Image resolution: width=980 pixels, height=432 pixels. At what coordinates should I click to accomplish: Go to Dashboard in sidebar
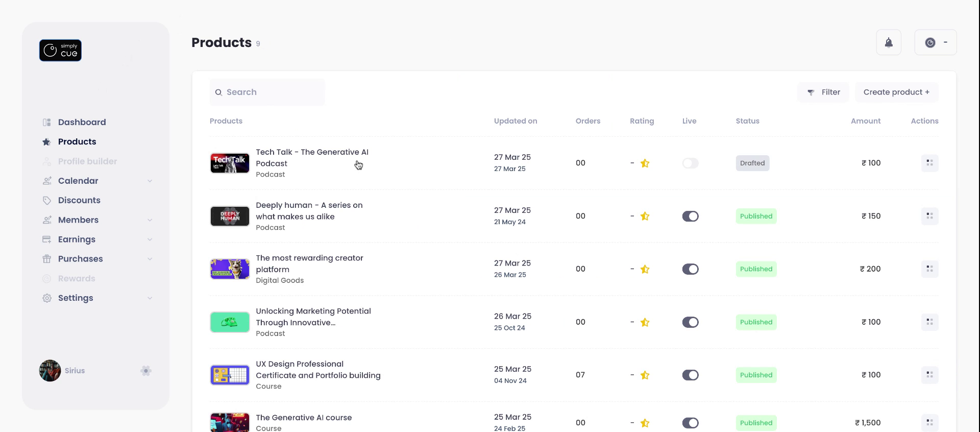pyautogui.click(x=82, y=122)
